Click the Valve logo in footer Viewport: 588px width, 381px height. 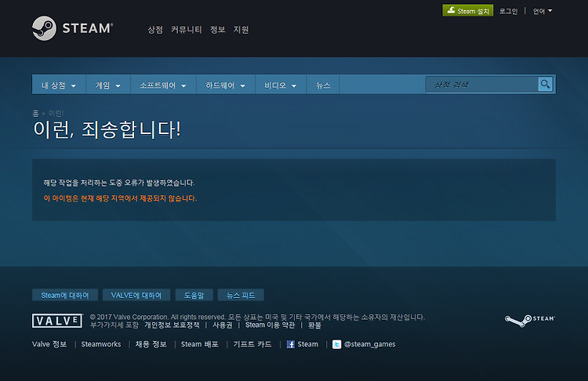(57, 321)
